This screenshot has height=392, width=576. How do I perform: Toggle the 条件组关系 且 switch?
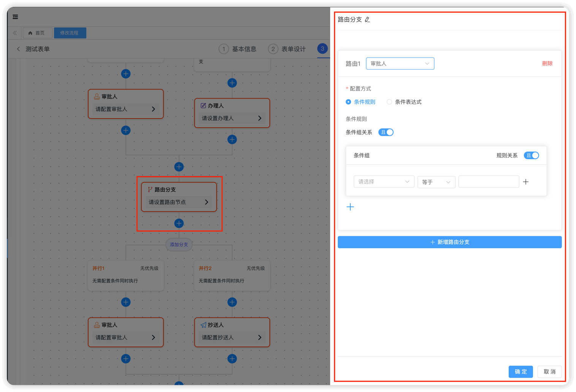tap(386, 132)
